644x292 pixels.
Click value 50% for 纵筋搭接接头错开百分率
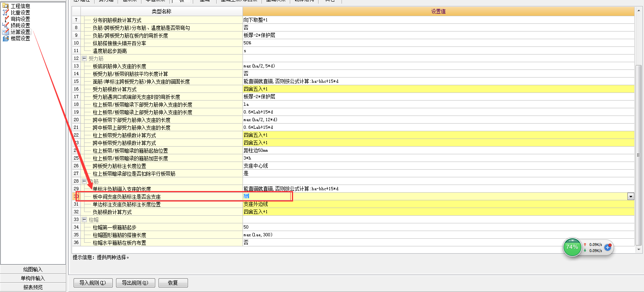pyautogui.click(x=247, y=43)
